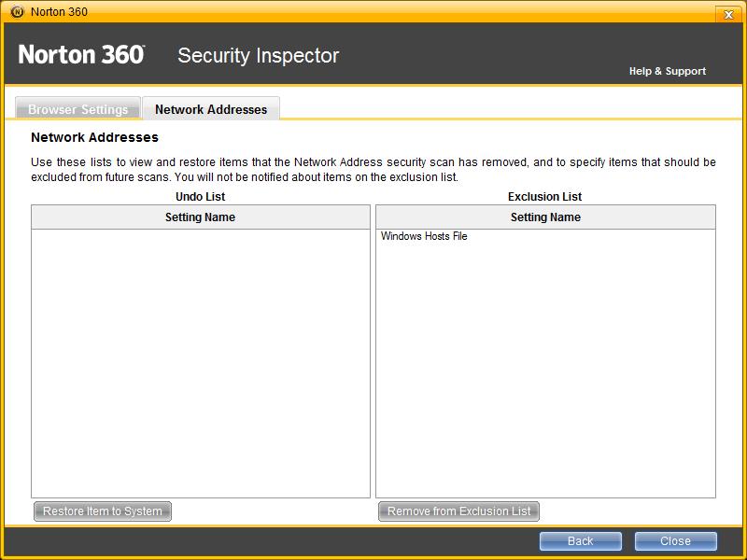Select the Windows Hosts File entry
The width and height of the screenshot is (747, 560).
click(424, 237)
